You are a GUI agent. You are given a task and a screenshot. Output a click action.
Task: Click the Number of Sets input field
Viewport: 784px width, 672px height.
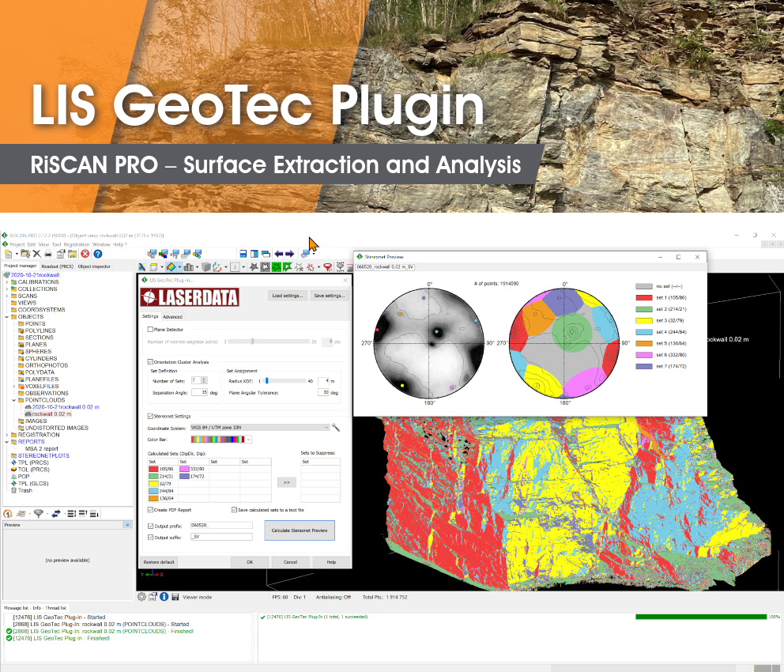click(195, 380)
